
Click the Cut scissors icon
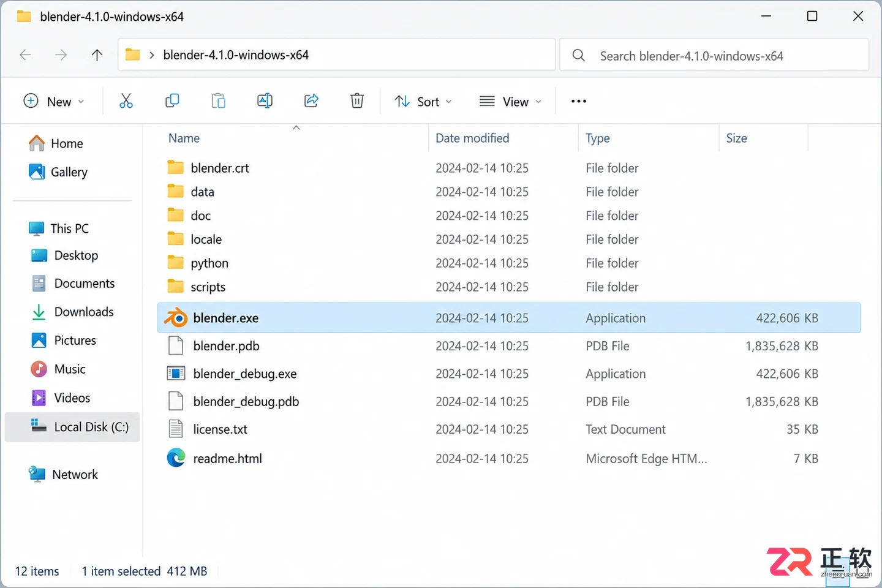(126, 101)
